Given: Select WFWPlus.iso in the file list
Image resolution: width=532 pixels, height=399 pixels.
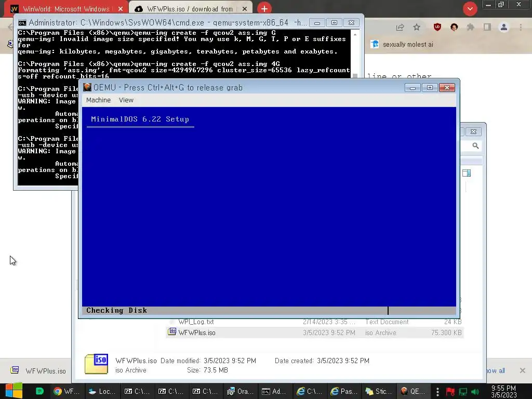Looking at the screenshot, I should [197, 333].
